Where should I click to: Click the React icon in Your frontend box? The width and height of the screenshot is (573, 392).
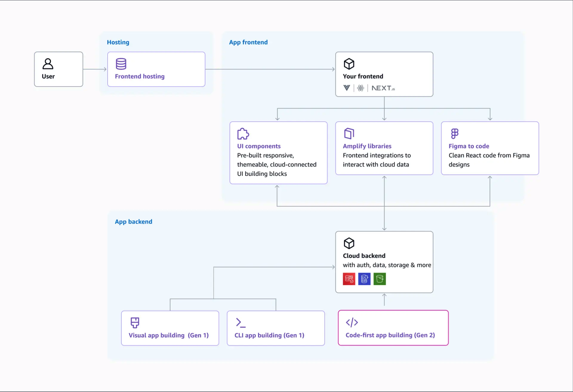pyautogui.click(x=360, y=88)
